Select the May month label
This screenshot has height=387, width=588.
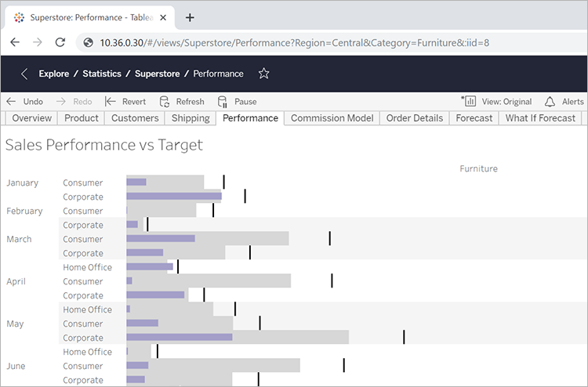(15, 324)
